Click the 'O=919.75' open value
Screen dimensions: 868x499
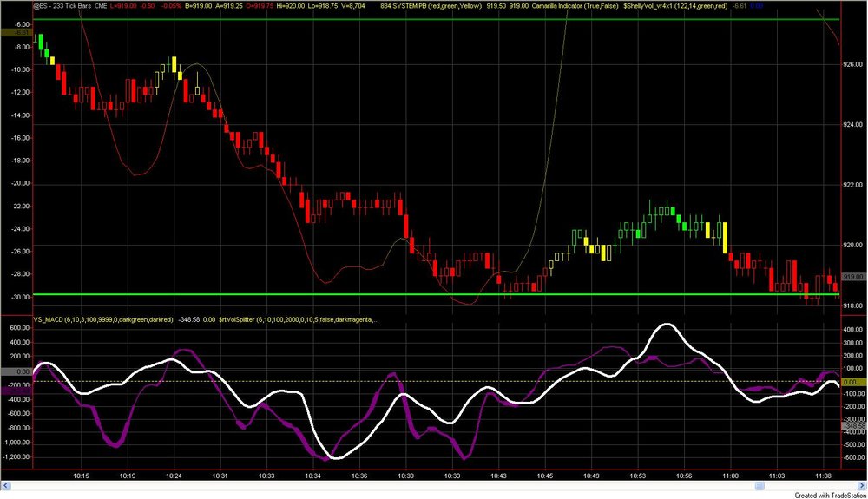point(260,6)
